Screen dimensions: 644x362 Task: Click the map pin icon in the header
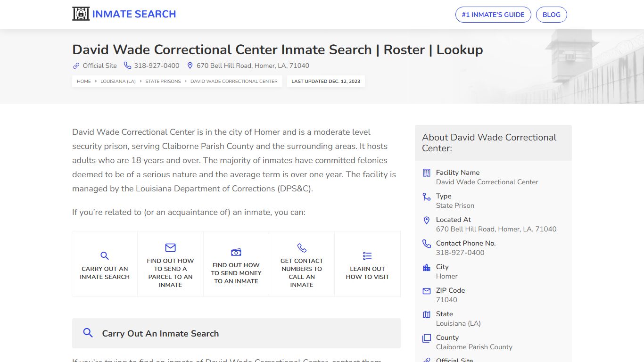190,66
